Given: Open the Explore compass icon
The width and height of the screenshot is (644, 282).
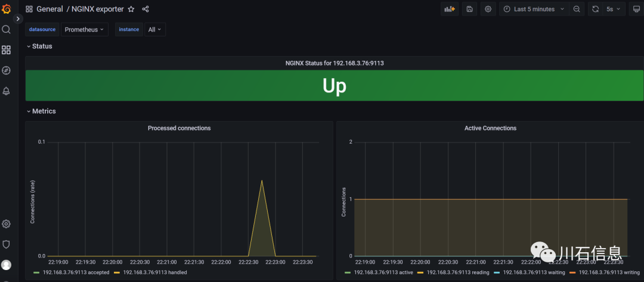Looking at the screenshot, I should coord(6,70).
